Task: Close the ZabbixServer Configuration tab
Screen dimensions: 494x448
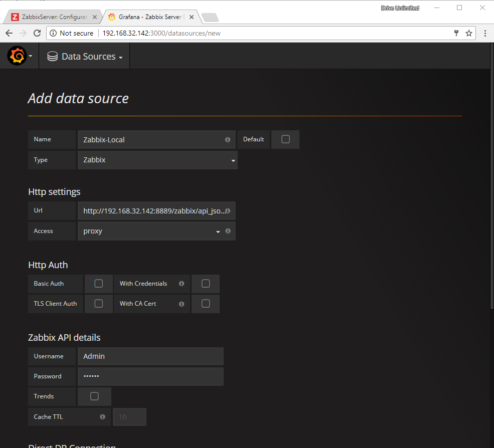Action: point(94,17)
